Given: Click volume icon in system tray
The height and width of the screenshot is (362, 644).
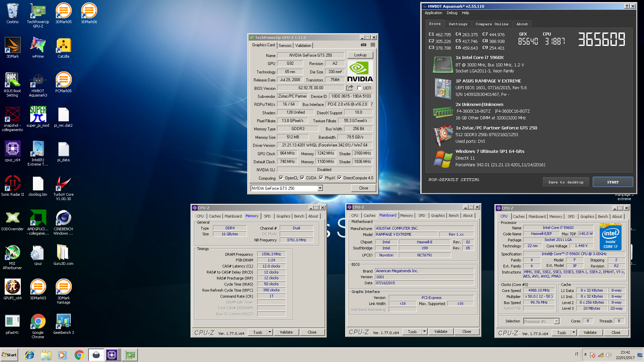Looking at the screenshot, I should pyautogui.click(x=608, y=355).
